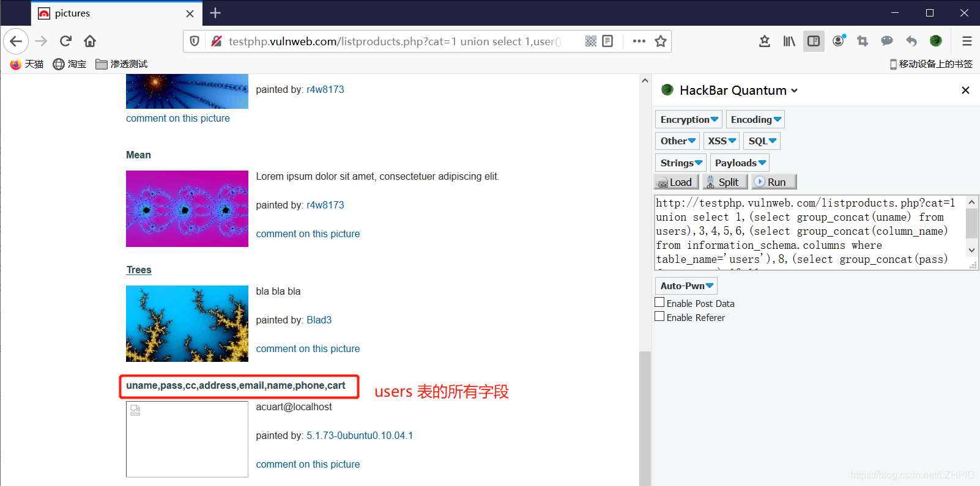Image resolution: width=980 pixels, height=486 pixels.
Task: Open the Other dropdown menu
Action: [x=677, y=141]
